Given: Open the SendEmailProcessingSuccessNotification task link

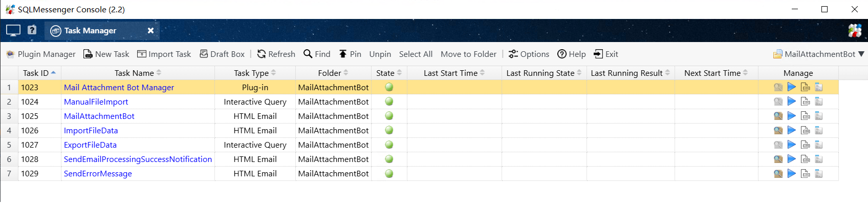Looking at the screenshot, I should pyautogui.click(x=138, y=159).
